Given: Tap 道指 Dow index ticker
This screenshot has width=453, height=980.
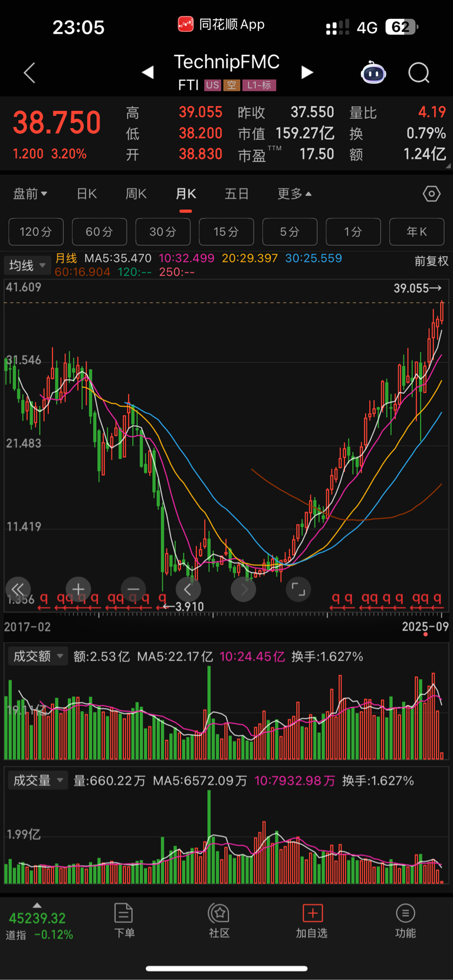Looking at the screenshot, I should pyautogui.click(x=39, y=926).
